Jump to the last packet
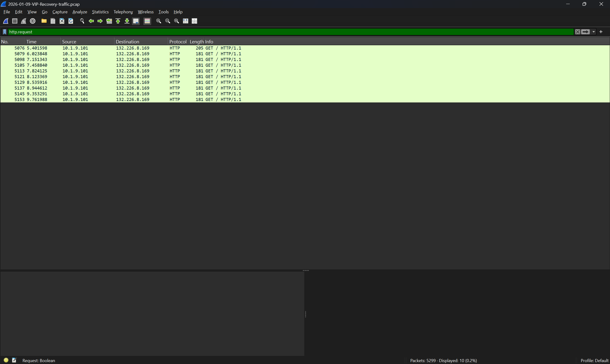 tap(127, 21)
